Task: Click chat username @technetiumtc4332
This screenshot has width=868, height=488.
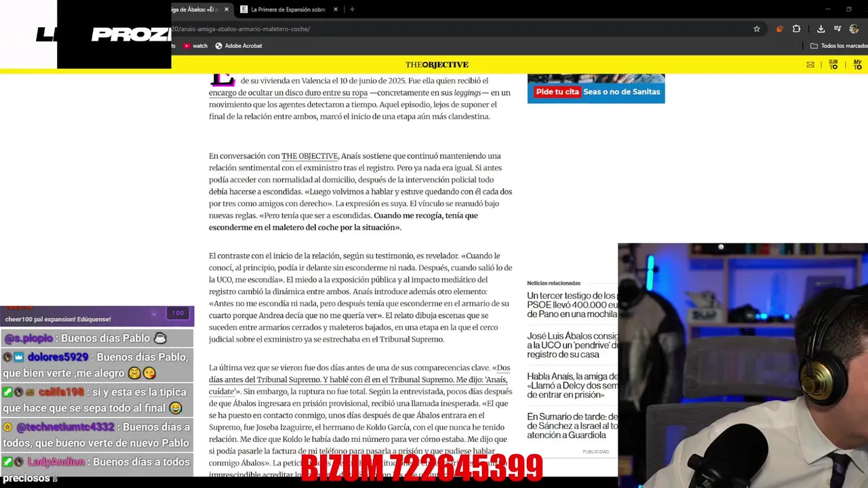Action: (66, 427)
